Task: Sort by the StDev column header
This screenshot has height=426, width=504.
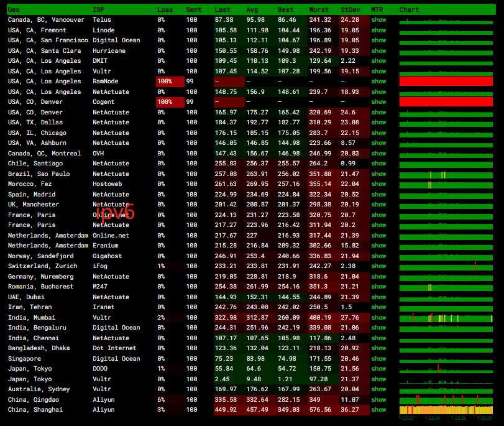Action: click(x=351, y=10)
